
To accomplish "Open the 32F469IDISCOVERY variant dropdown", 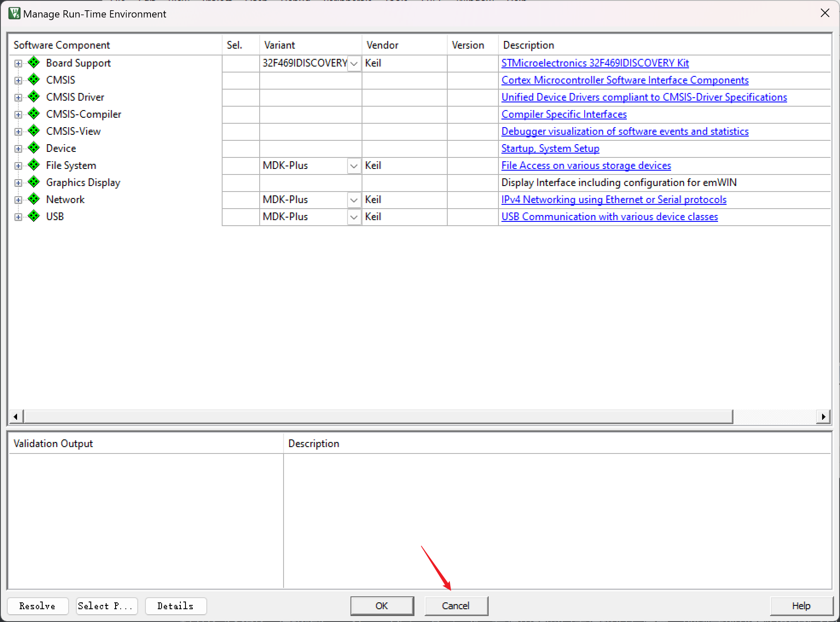I will pyautogui.click(x=354, y=64).
